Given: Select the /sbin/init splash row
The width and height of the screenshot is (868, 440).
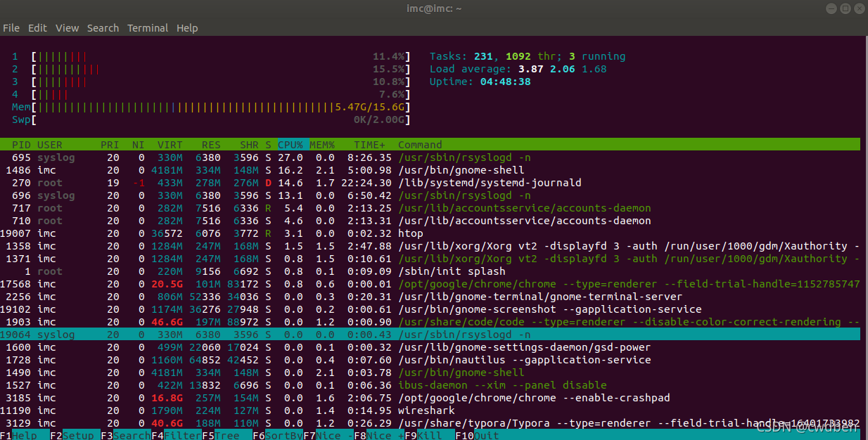Looking at the screenshot, I should pyautogui.click(x=430, y=271).
